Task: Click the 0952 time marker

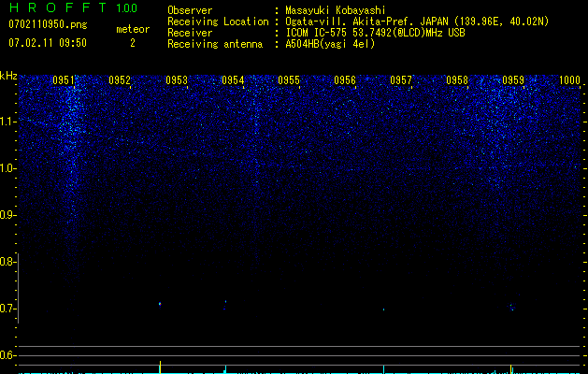Action: (120, 80)
